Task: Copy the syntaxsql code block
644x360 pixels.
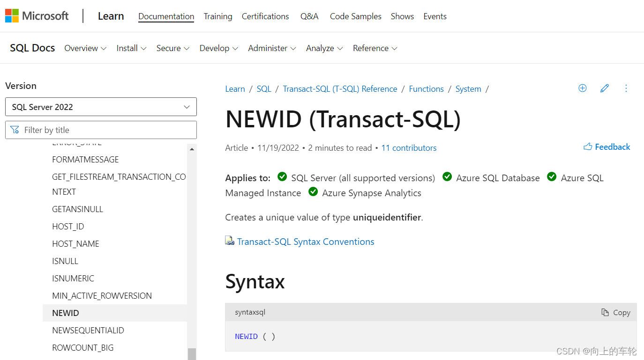Action: tap(616, 312)
